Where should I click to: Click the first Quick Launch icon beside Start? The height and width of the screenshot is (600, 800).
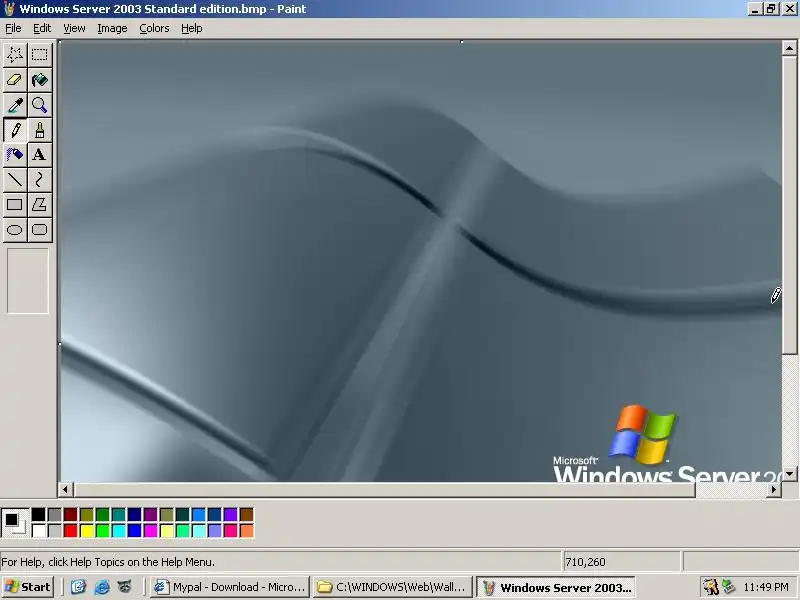pyautogui.click(x=78, y=587)
